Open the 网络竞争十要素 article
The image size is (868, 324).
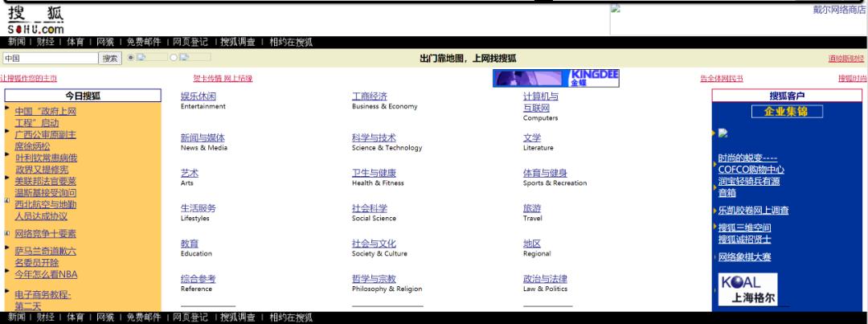[45, 234]
